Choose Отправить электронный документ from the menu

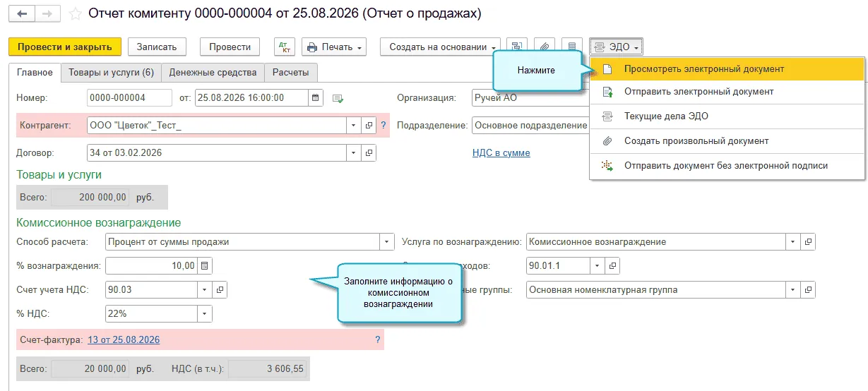point(727,92)
